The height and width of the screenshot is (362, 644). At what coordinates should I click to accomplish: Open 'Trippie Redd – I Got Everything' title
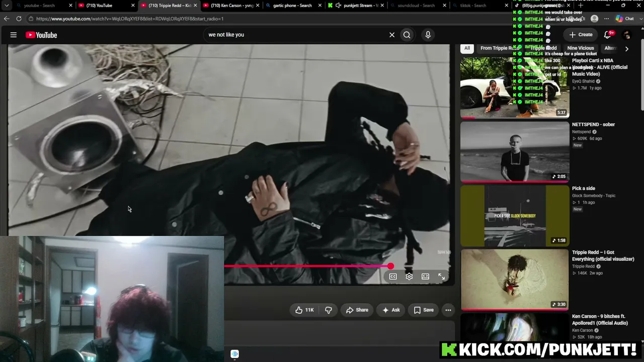(603, 256)
